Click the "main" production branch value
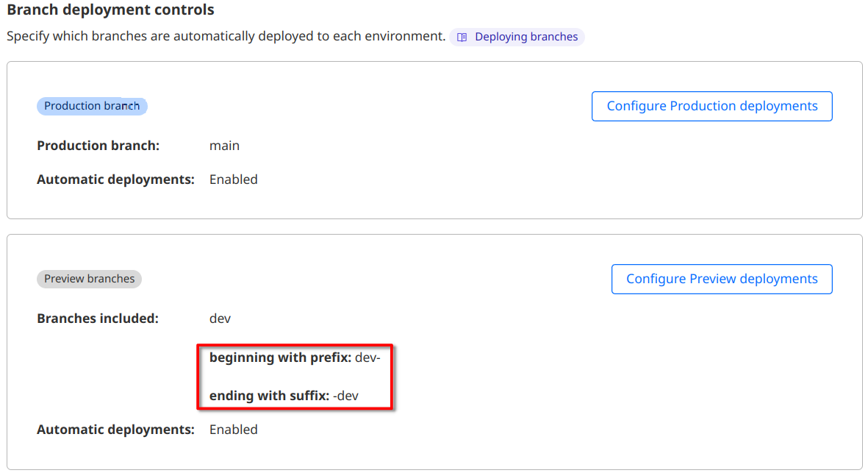The height and width of the screenshot is (473, 868). (224, 146)
